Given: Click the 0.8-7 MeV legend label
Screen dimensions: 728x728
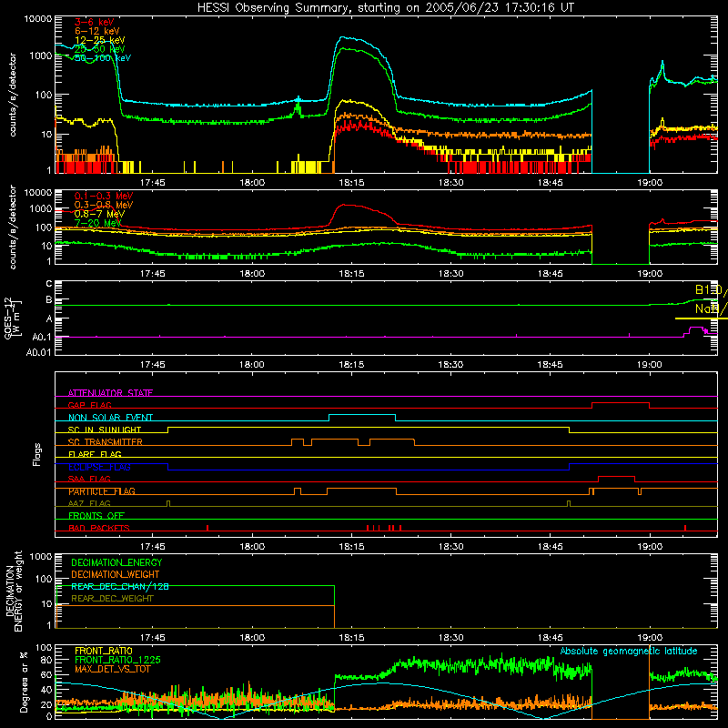Looking at the screenshot, I should pyautogui.click(x=99, y=214).
